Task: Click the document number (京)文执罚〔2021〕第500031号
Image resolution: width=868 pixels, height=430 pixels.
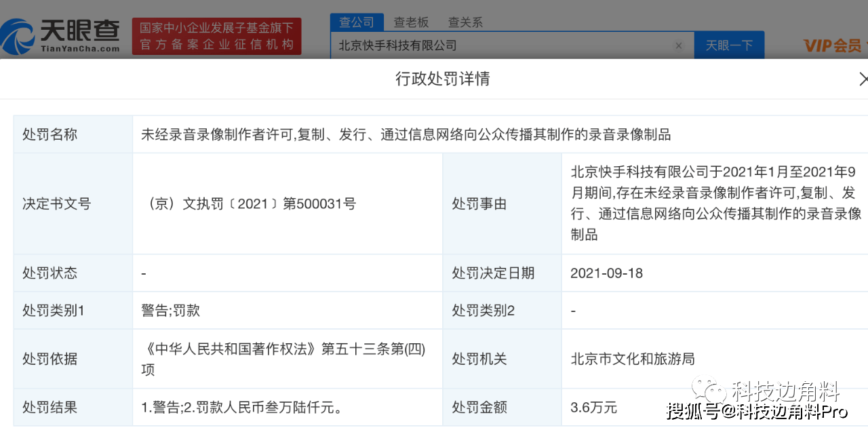Action: coord(248,203)
